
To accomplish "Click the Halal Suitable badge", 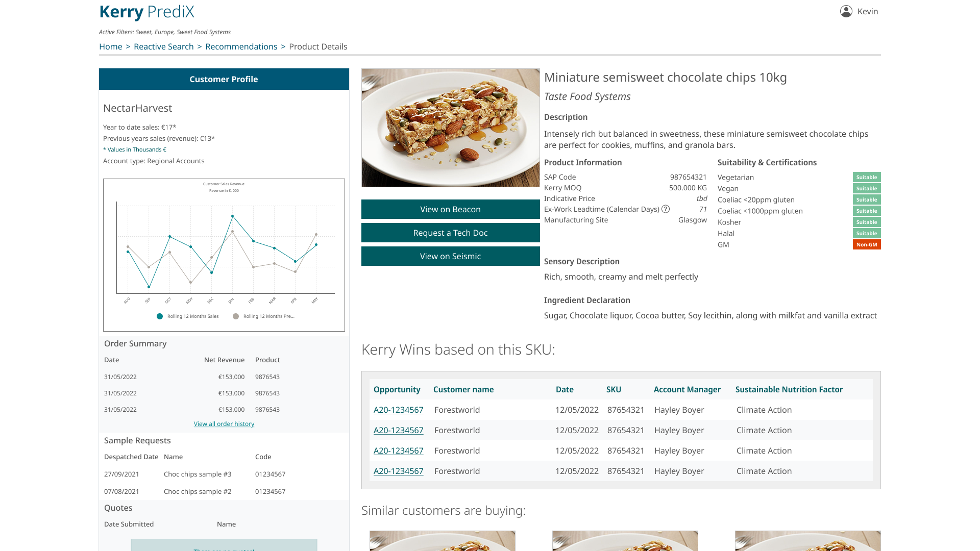I will click(x=866, y=233).
